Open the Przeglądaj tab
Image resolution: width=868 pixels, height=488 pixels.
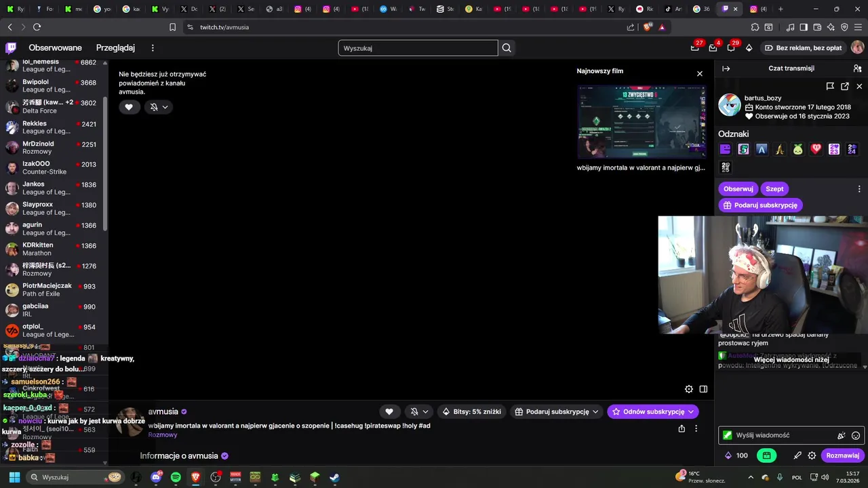click(115, 47)
